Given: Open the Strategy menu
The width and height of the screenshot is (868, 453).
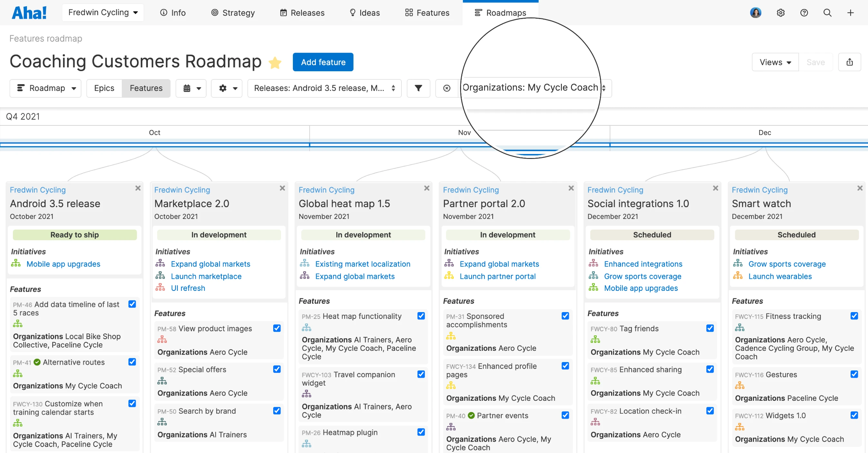Looking at the screenshot, I should tap(233, 13).
